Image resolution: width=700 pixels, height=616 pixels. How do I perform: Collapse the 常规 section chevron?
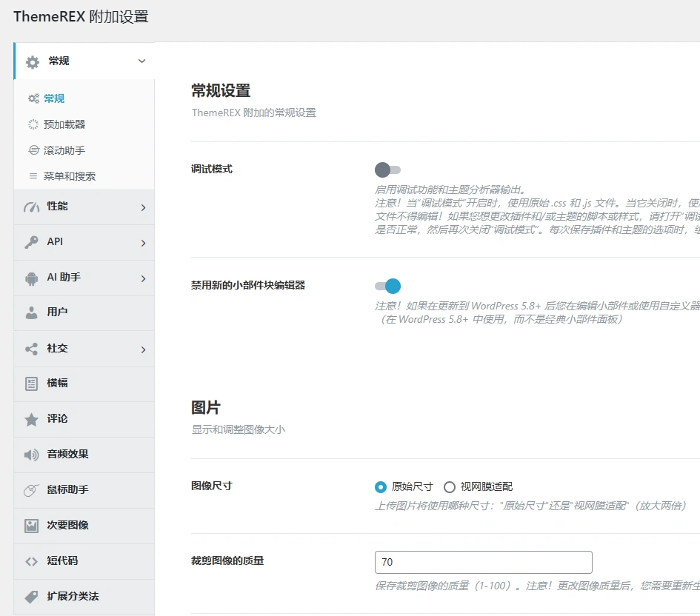[x=141, y=61]
